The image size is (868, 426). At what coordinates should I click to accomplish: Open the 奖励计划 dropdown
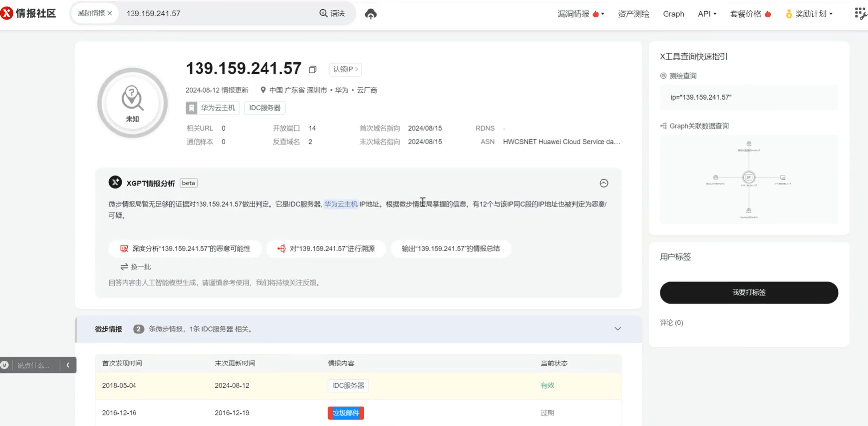pos(809,14)
